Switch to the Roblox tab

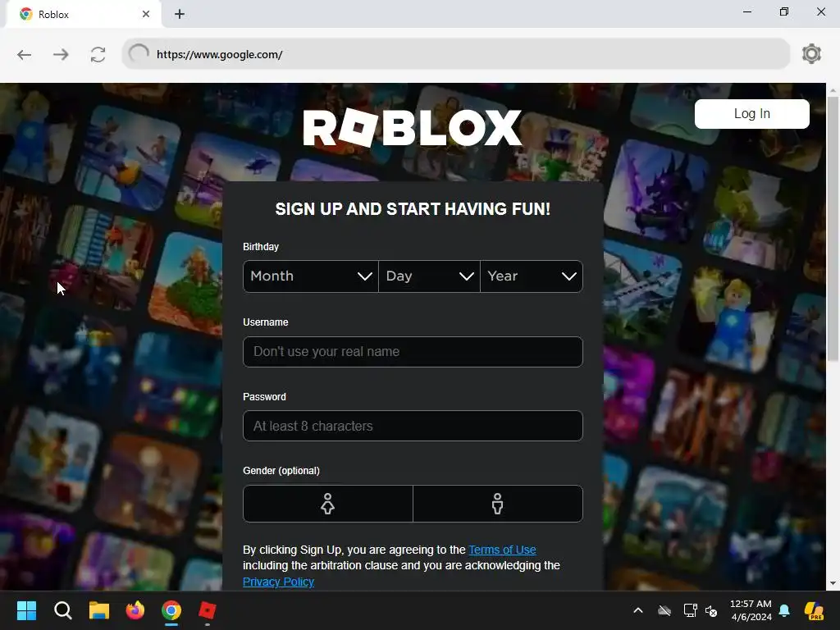84,15
